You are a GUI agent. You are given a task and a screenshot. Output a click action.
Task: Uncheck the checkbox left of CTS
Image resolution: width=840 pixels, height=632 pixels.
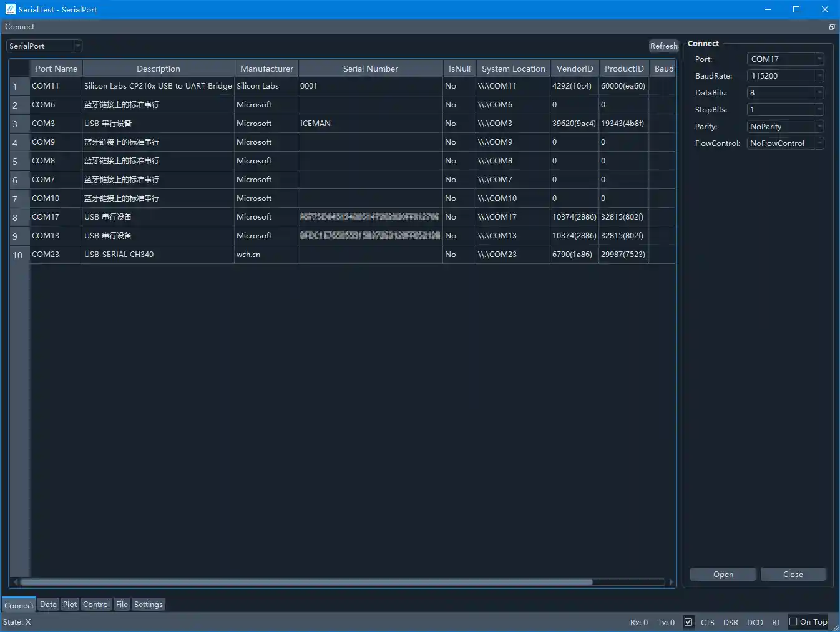coord(688,622)
